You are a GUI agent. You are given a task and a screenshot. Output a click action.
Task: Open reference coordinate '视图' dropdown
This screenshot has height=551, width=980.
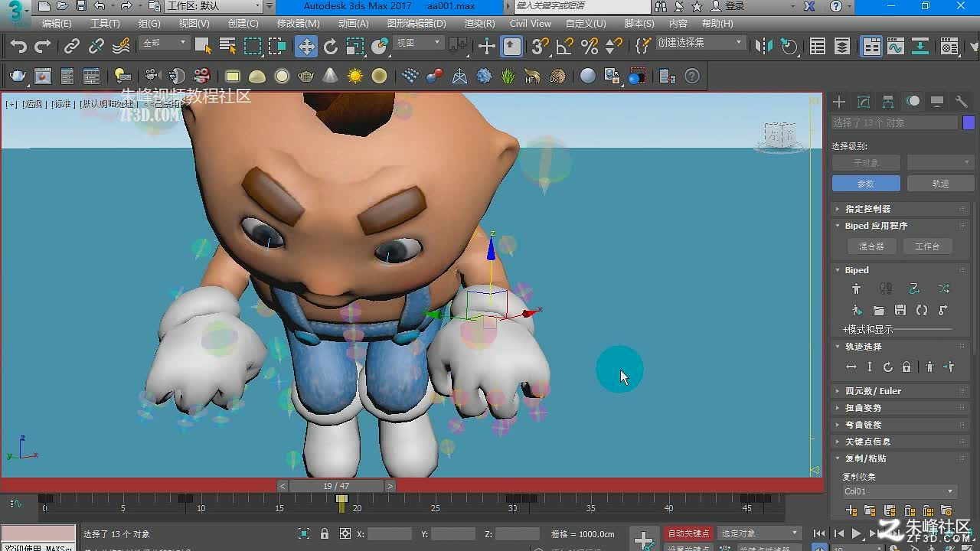(417, 43)
